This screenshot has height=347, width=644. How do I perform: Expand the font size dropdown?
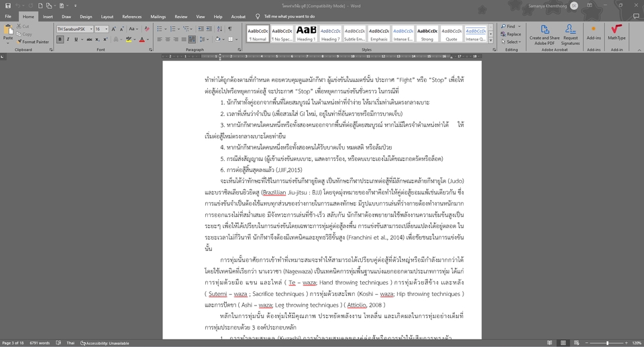[x=106, y=30]
